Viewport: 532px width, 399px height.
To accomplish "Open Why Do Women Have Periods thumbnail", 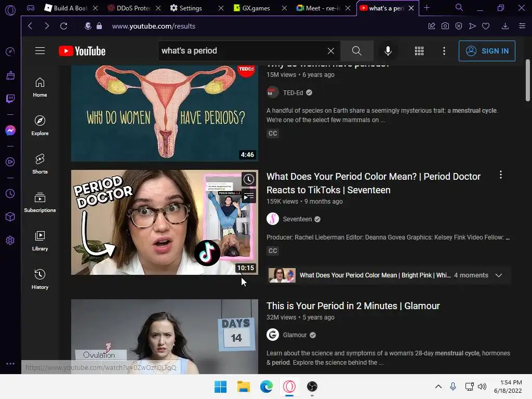I will [x=165, y=113].
